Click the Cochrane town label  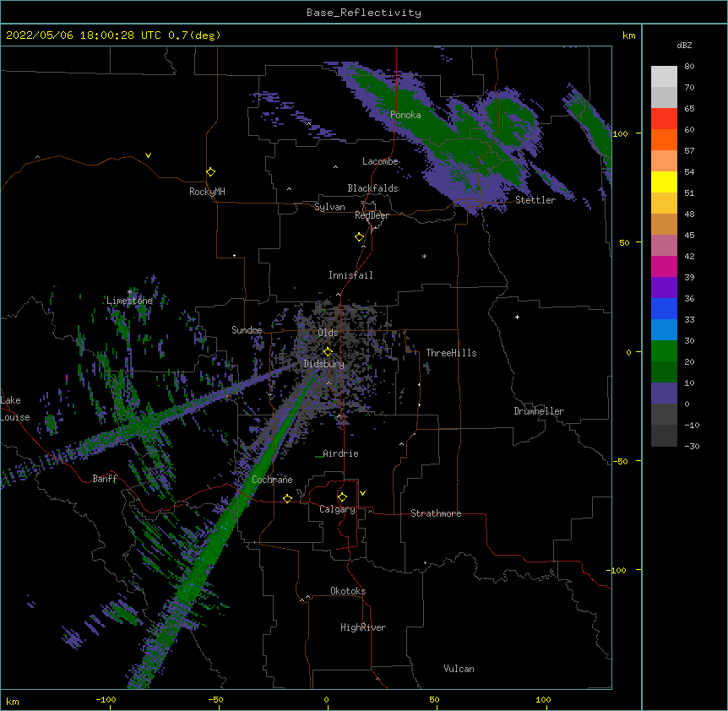tap(272, 480)
